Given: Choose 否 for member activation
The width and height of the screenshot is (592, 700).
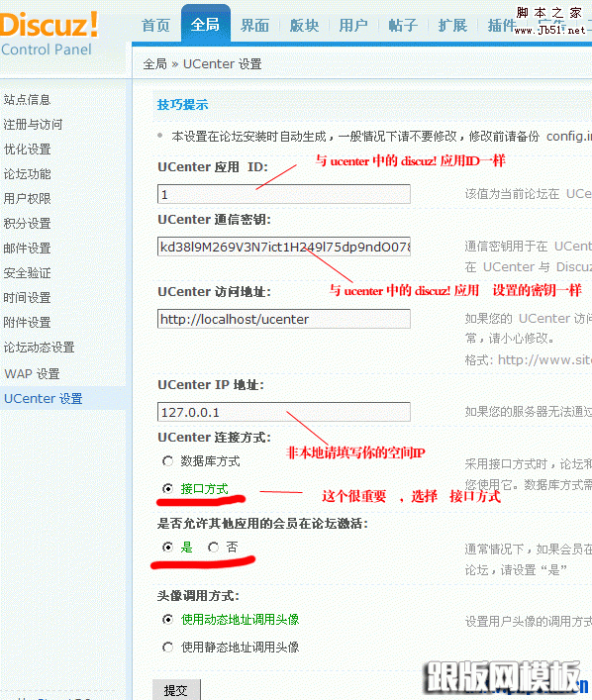Looking at the screenshot, I should click(214, 547).
